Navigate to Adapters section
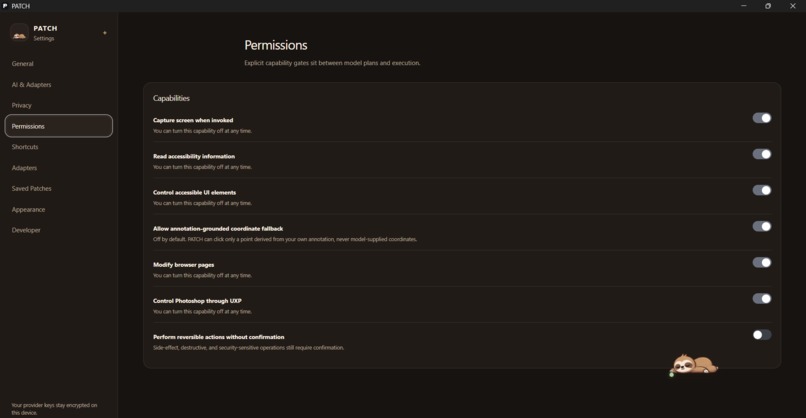 (59, 168)
